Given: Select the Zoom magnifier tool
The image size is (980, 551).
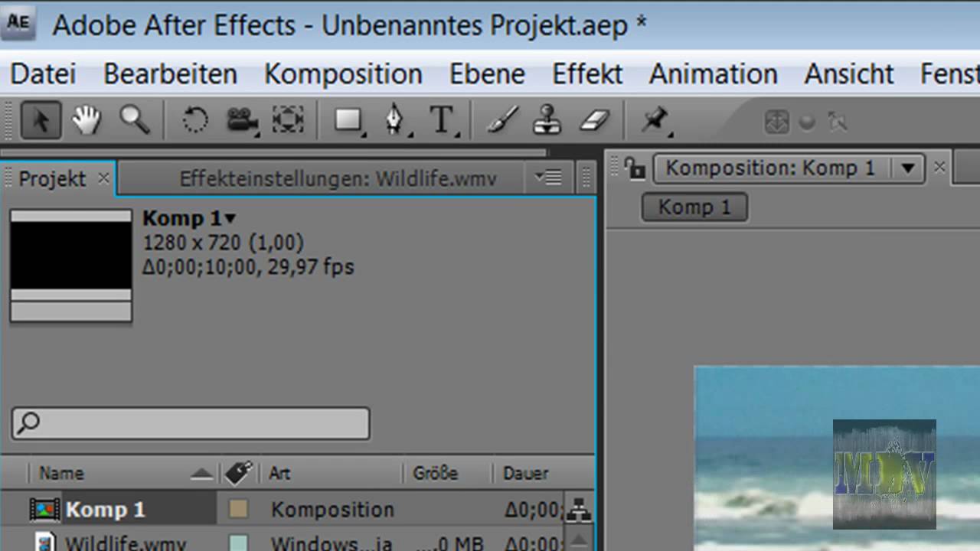Looking at the screenshot, I should [x=134, y=120].
